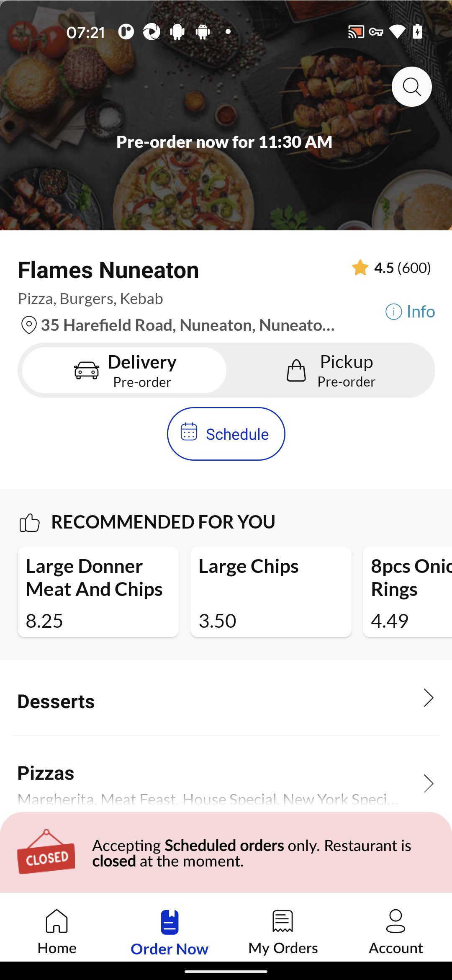Expand the Desserts category chevron
Image resolution: width=452 pixels, height=980 pixels.
coord(428,698)
